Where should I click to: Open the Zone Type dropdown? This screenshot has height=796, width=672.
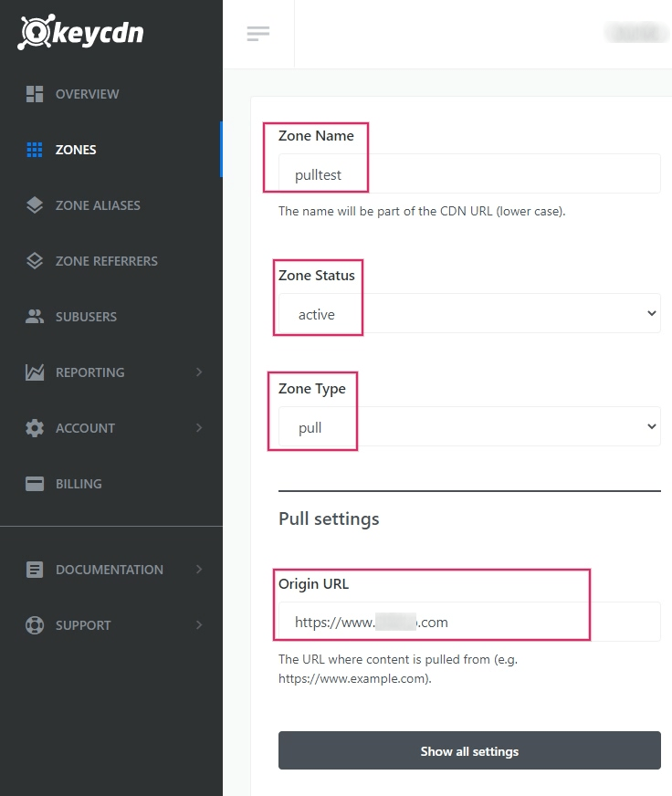[468, 425]
